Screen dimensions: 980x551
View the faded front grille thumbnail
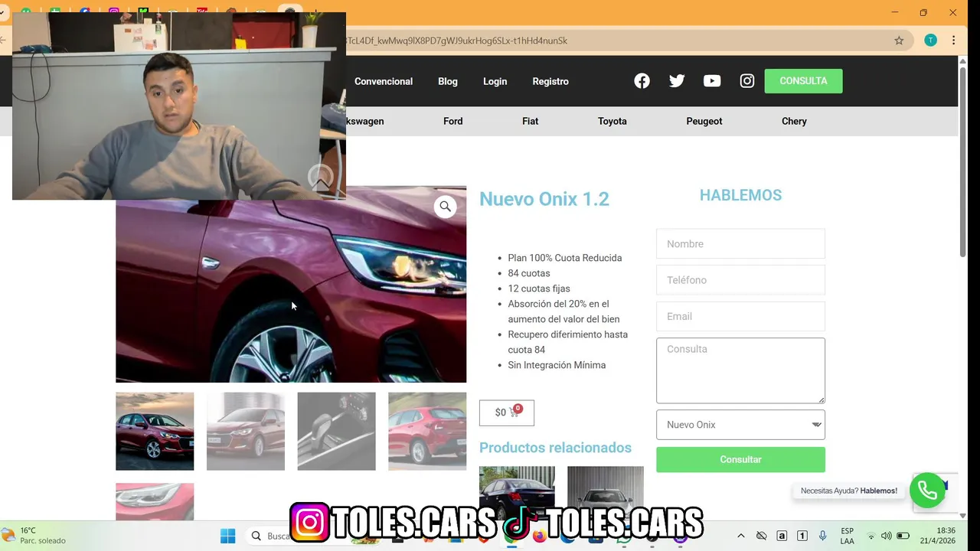[x=246, y=431]
